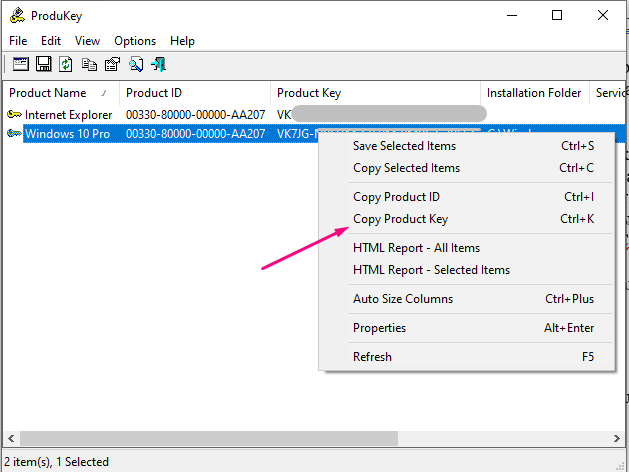Choose Refresh in the context menu

tap(467, 357)
